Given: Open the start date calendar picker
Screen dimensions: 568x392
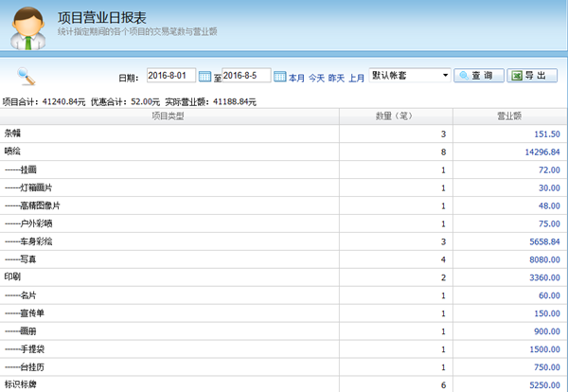Looking at the screenshot, I should (x=205, y=76).
